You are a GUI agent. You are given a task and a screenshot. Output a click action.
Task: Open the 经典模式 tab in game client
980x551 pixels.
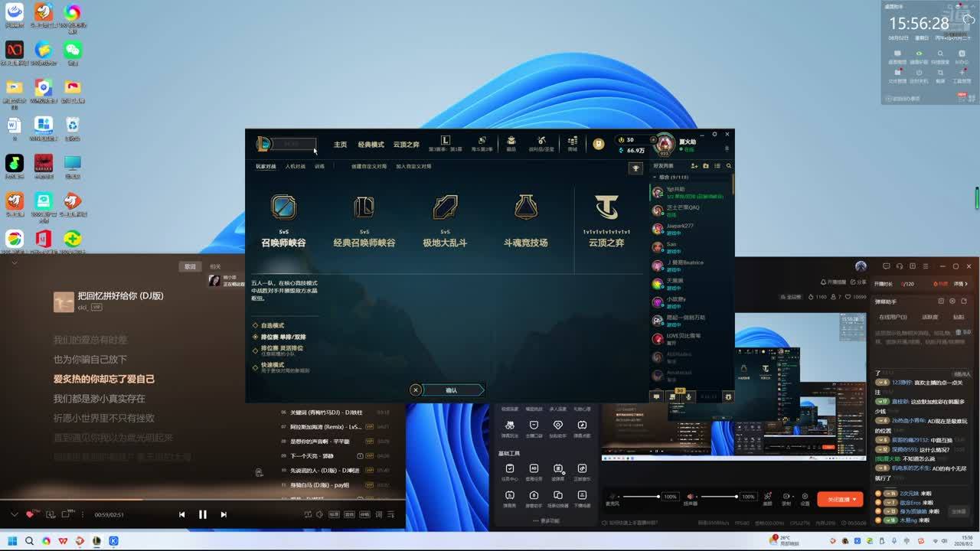click(371, 145)
